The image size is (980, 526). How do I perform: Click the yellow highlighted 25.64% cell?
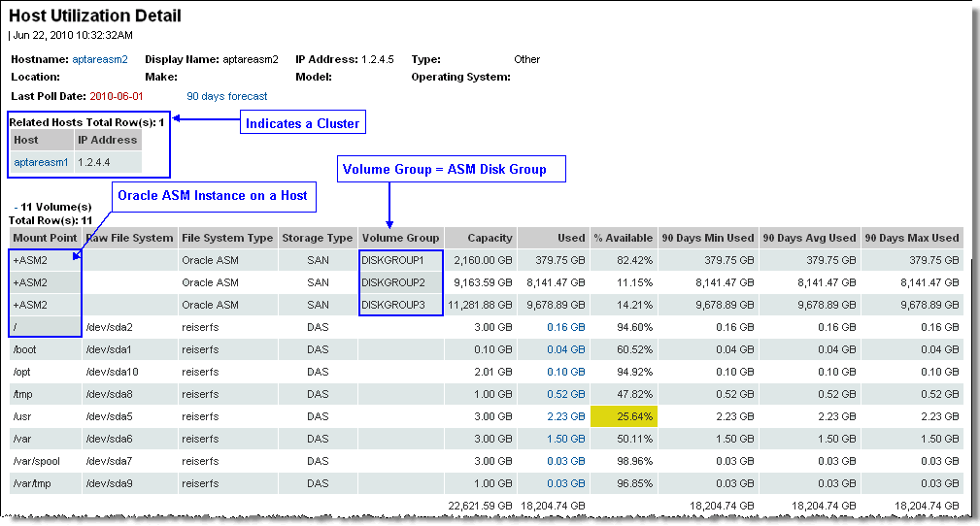pyautogui.click(x=624, y=416)
